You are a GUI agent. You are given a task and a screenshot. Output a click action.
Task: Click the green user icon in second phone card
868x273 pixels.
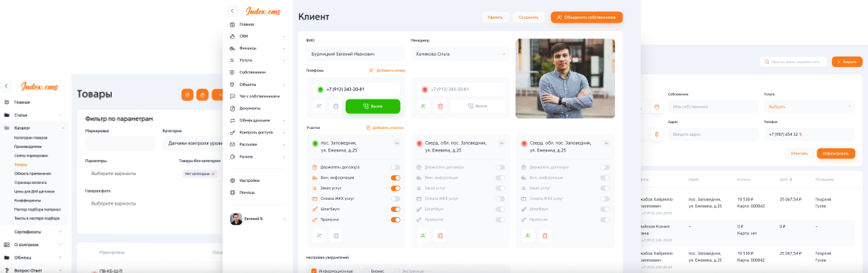tap(423, 106)
